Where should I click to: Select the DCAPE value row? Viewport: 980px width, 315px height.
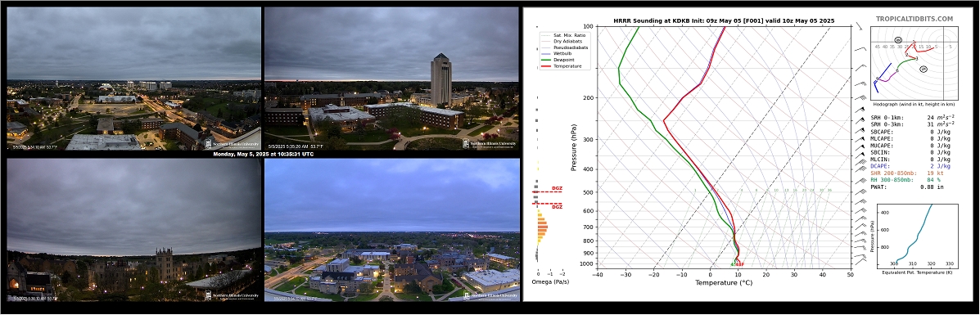(910, 165)
